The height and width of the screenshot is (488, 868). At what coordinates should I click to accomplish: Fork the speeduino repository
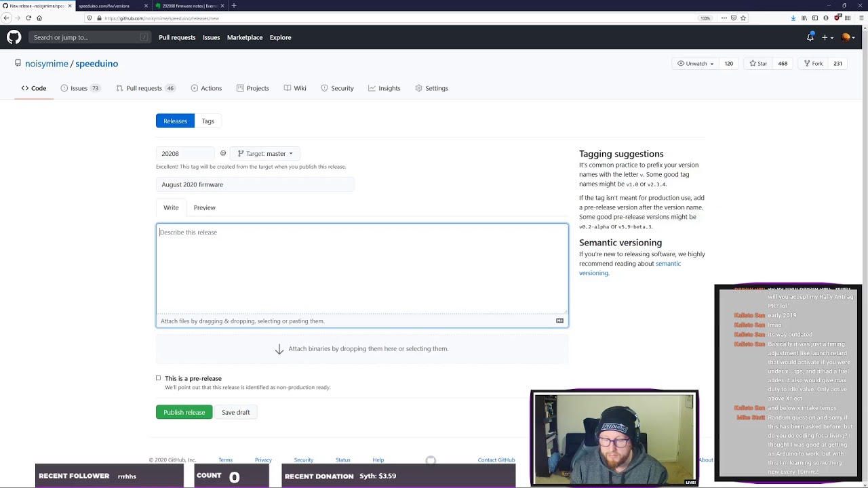click(x=813, y=64)
